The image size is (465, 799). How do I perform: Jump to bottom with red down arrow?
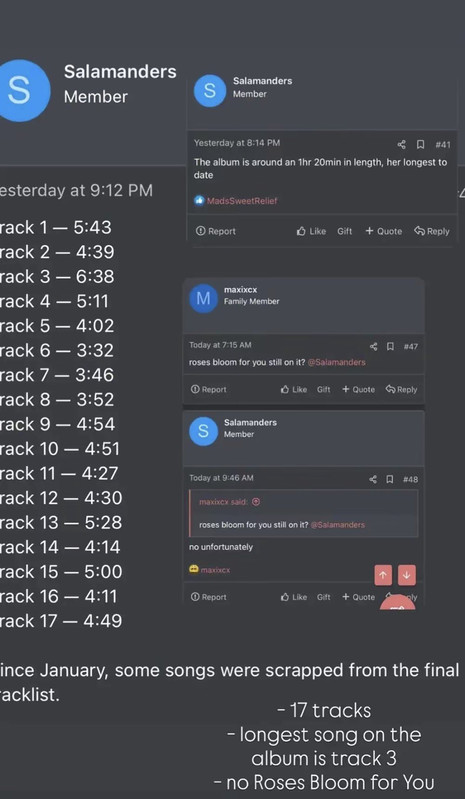click(406, 575)
